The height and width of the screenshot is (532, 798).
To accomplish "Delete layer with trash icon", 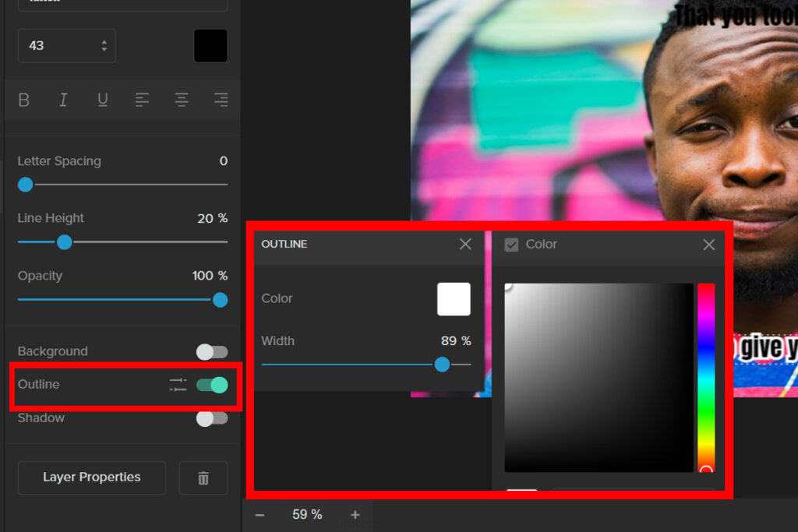I will coord(203,478).
